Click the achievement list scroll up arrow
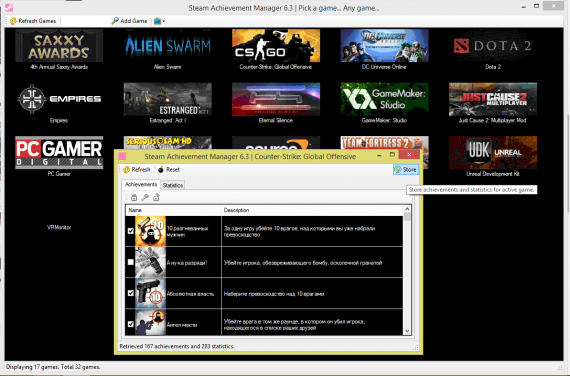 [x=407, y=209]
